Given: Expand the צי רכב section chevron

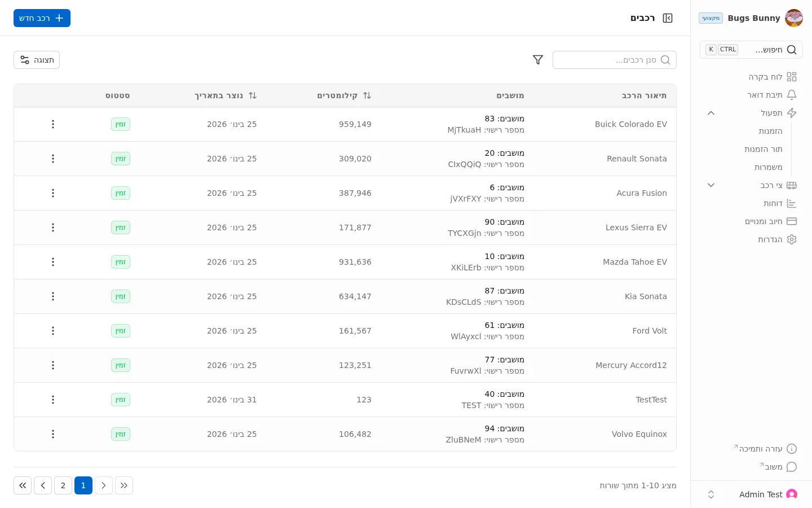Looking at the screenshot, I should click(x=711, y=185).
